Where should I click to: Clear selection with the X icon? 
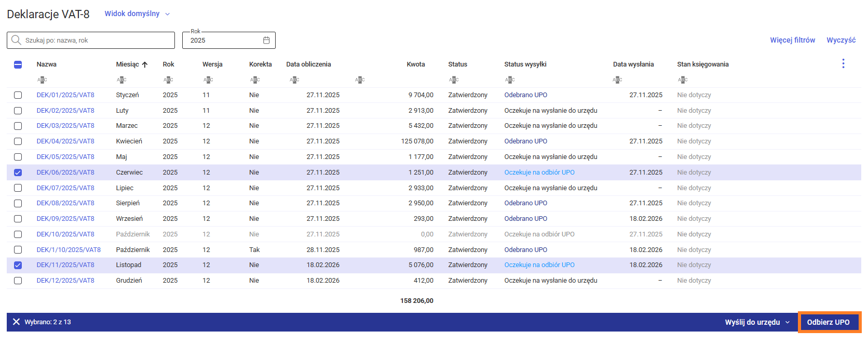click(x=16, y=322)
